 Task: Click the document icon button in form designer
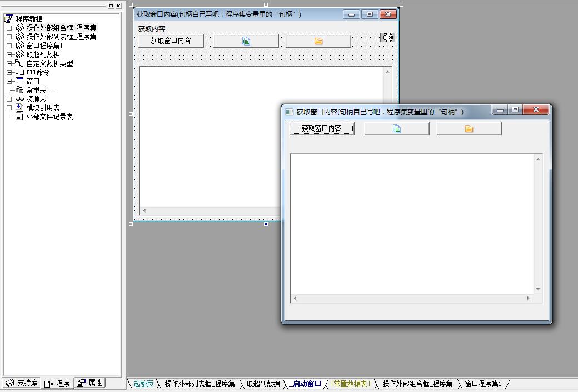246,41
